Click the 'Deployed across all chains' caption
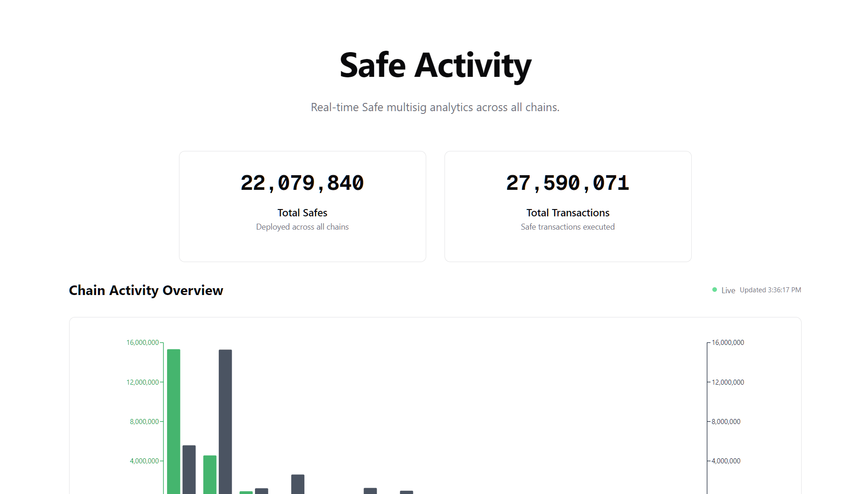 coord(302,226)
